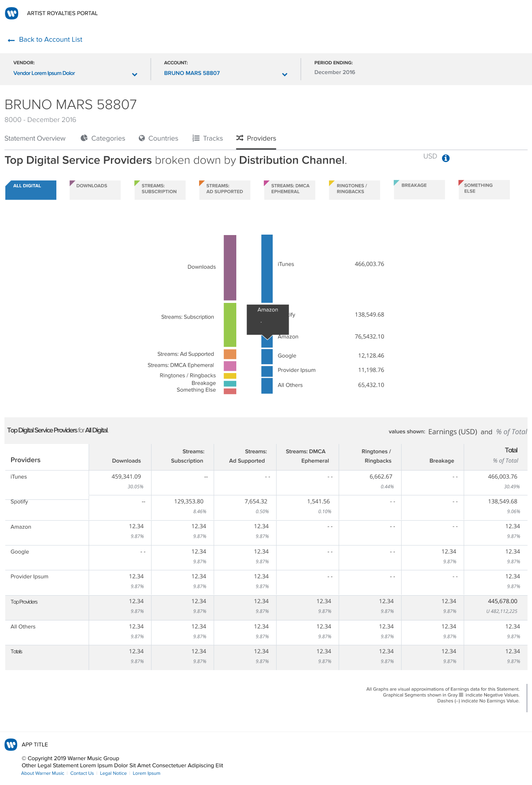
Task: Select RINGTONES / RINGBACKS filter
Action: (355, 190)
